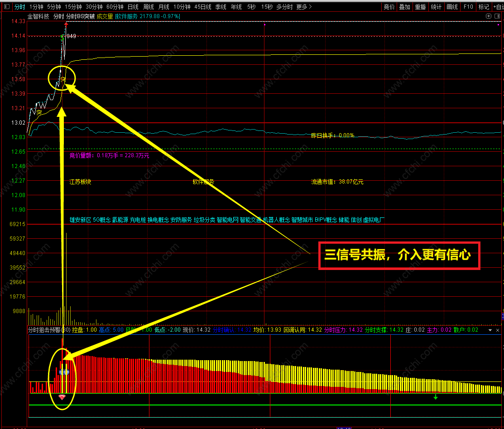Click the 成交量 label in header

(x=105, y=16)
